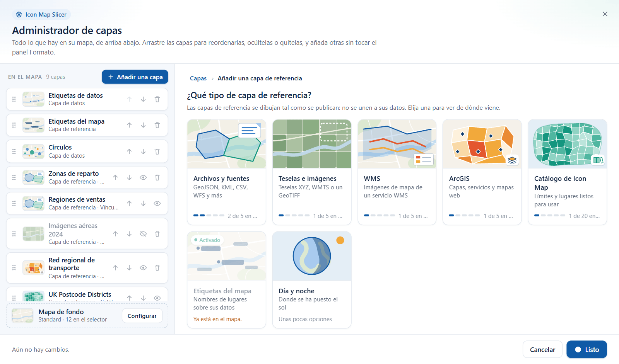Move Círculos layer down
Screen dimensions: 619x364
143,151
